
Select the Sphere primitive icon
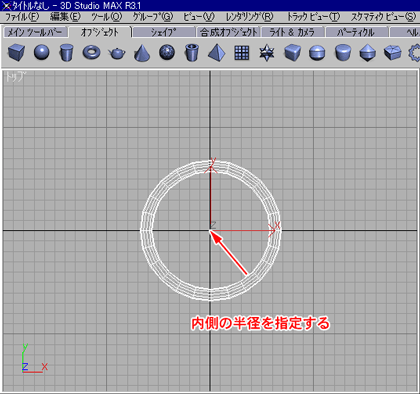(x=42, y=53)
